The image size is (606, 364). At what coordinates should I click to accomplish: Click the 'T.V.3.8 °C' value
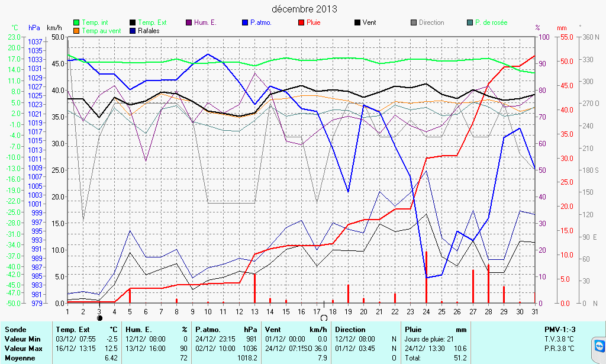pos(559,339)
